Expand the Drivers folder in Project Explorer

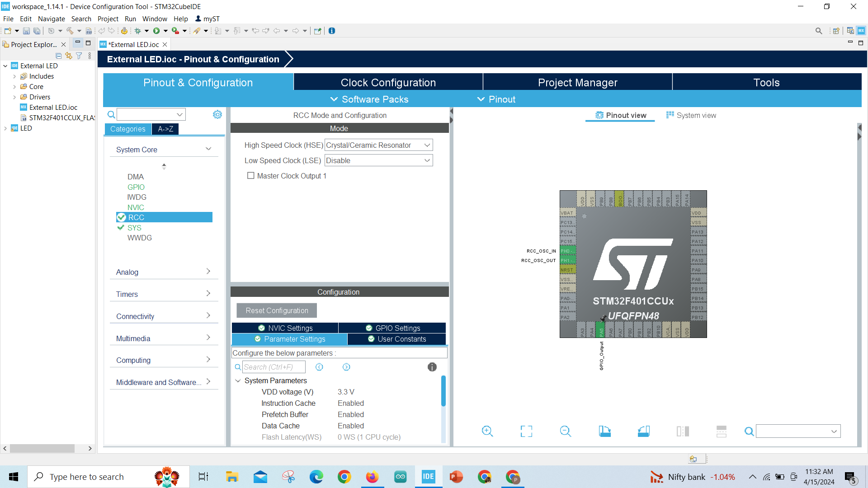pos(14,97)
